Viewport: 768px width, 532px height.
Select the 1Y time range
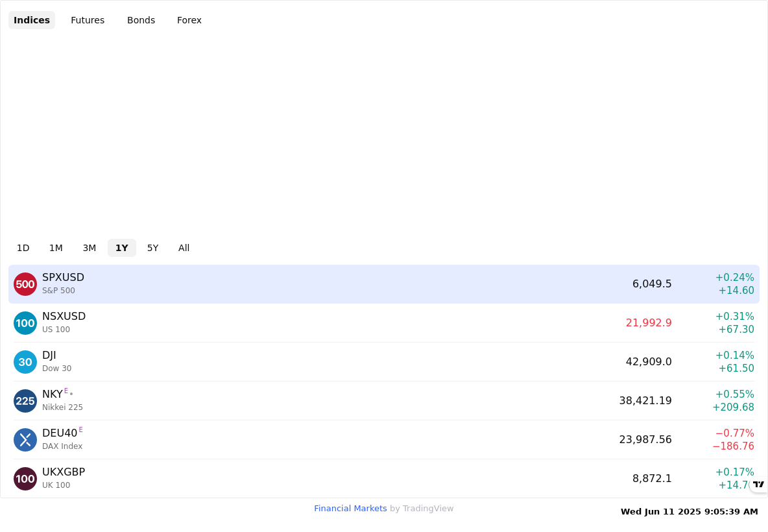point(122,248)
